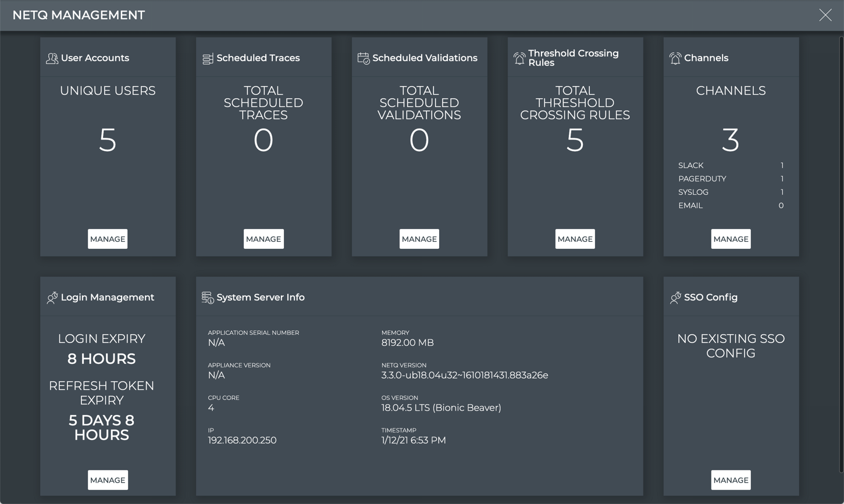Image resolution: width=844 pixels, height=504 pixels.
Task: Select the PAGERDUTY channel entry
Action: (x=731, y=178)
